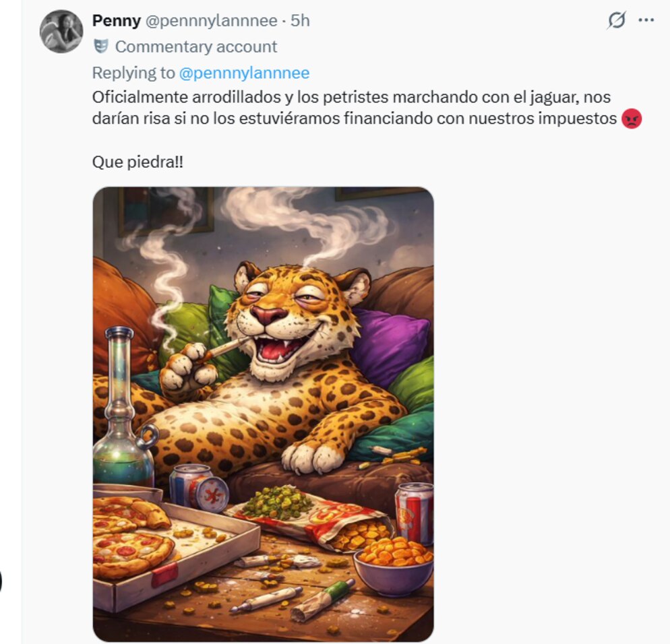Open the @pennnylannnee mention after Replying to
This screenshot has height=644, width=670.
point(244,72)
